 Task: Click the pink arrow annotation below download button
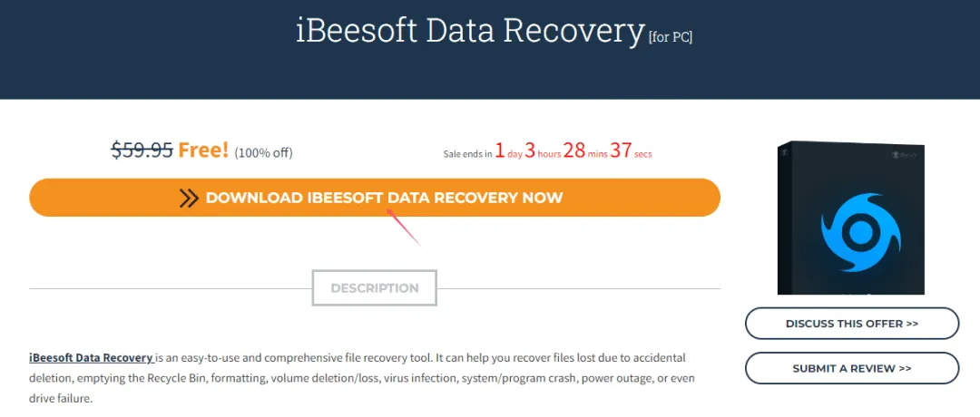click(404, 228)
